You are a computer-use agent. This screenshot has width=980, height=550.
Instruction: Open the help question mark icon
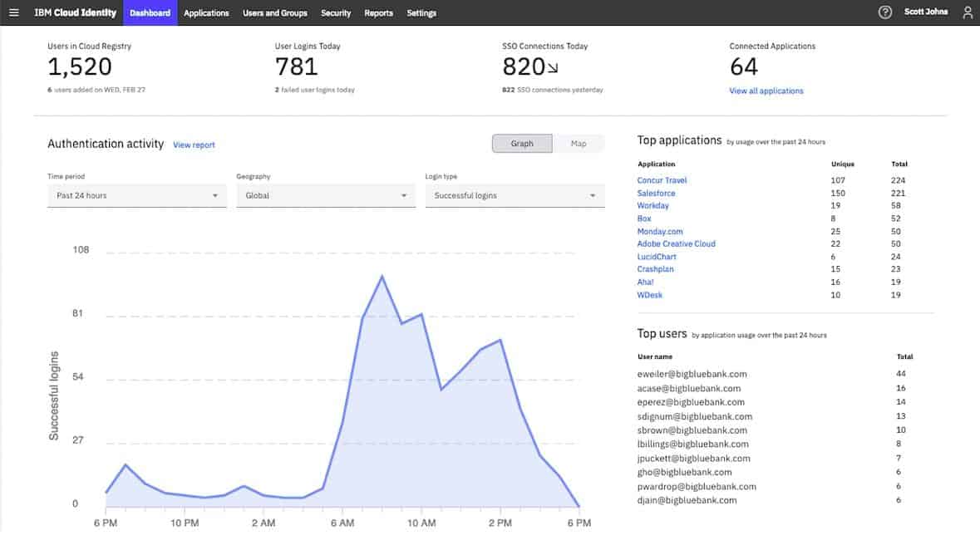coord(885,12)
